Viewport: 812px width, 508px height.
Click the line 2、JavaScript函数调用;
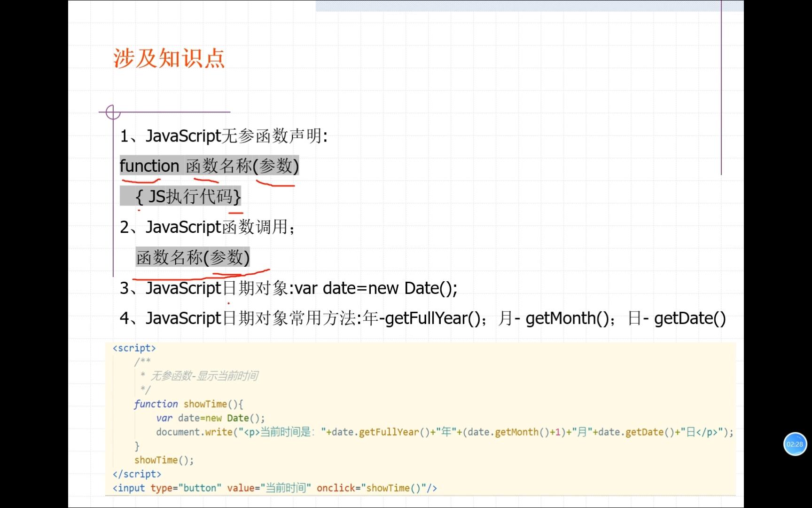[x=208, y=227]
